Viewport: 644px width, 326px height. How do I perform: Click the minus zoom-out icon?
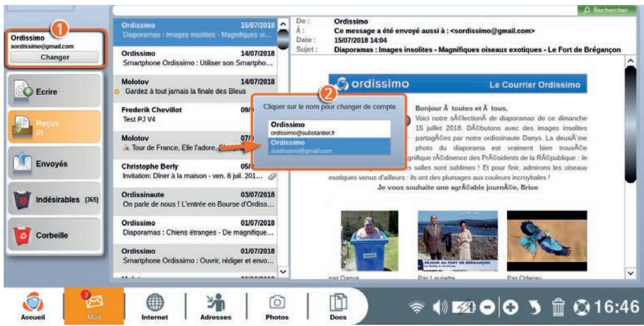pos(487,308)
